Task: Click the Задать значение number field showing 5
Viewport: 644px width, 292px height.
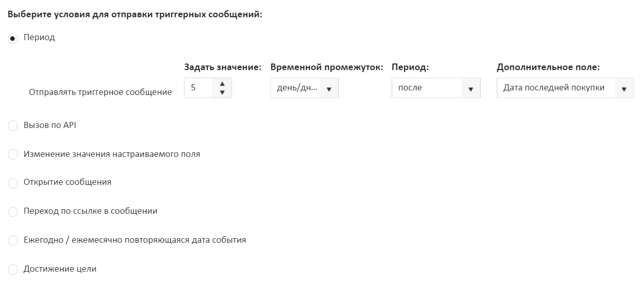Action: [x=198, y=88]
